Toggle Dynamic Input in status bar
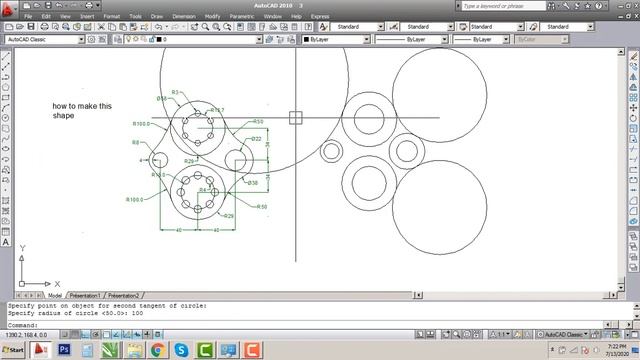Viewport: 640px width, 360px height. tap(137, 335)
